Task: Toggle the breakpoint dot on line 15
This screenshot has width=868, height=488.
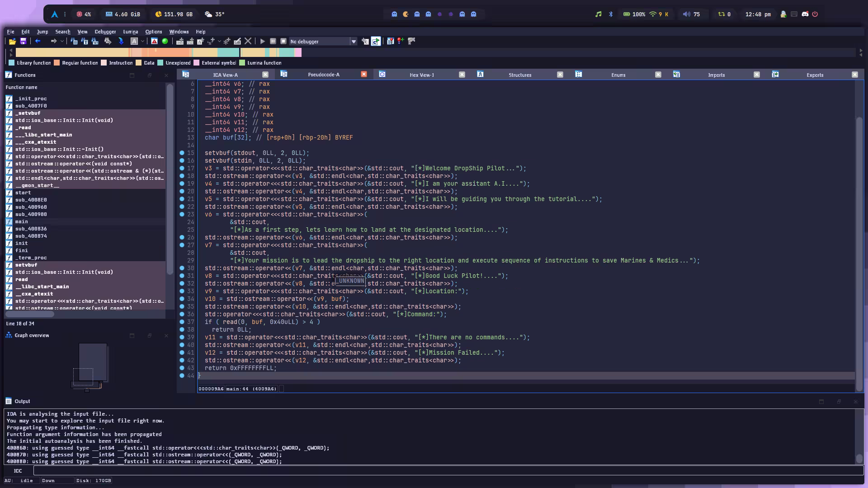Action: coord(182,153)
